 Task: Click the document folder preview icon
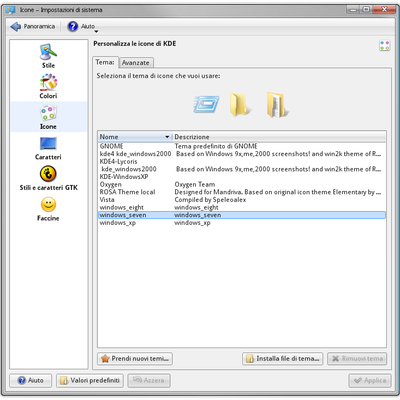click(x=277, y=105)
